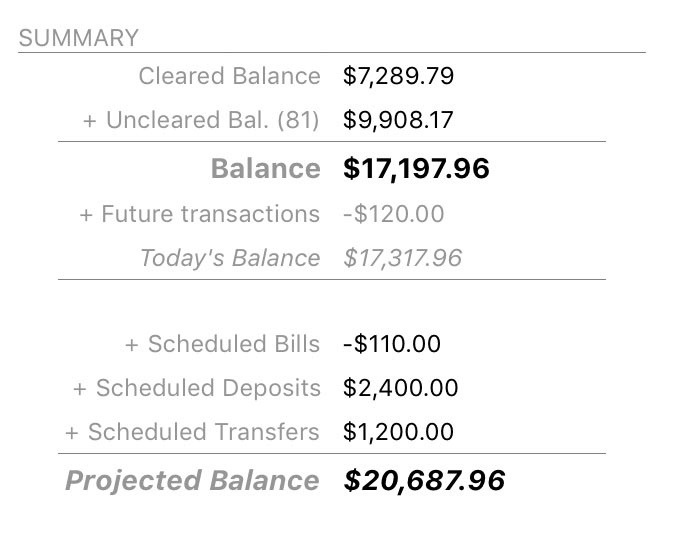Click the $9,908.17 uncleared amount

click(398, 121)
